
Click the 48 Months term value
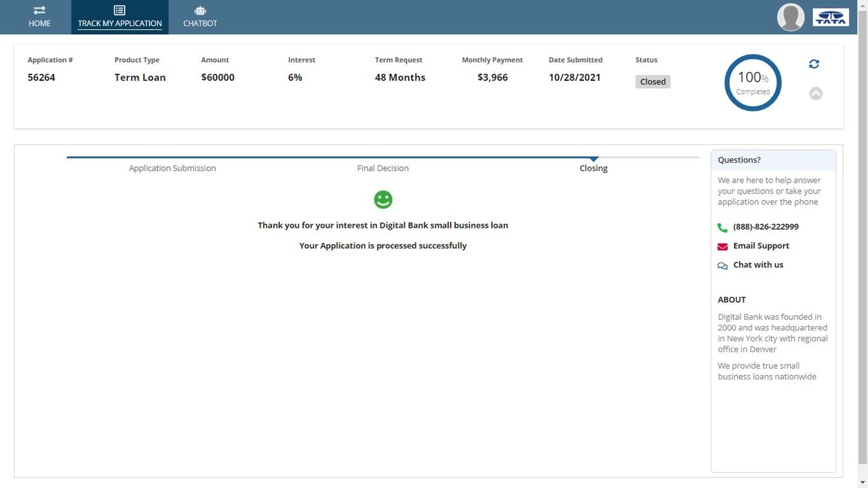(400, 78)
